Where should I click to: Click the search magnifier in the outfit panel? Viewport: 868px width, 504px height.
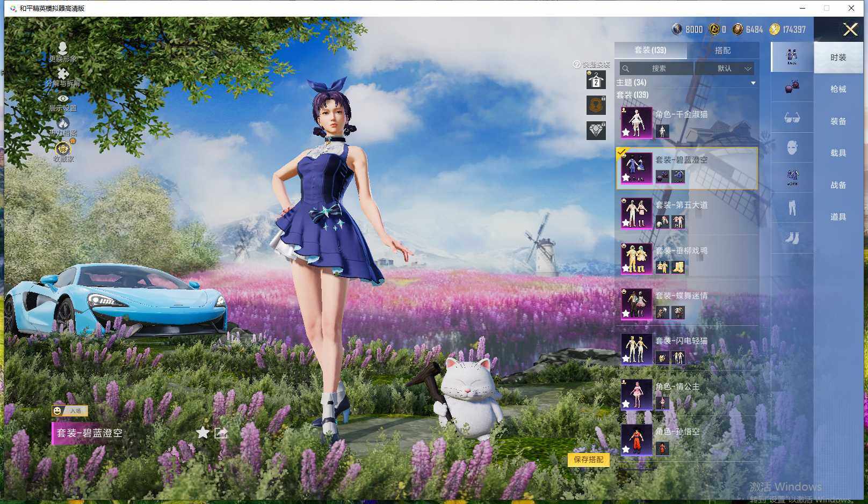626,69
